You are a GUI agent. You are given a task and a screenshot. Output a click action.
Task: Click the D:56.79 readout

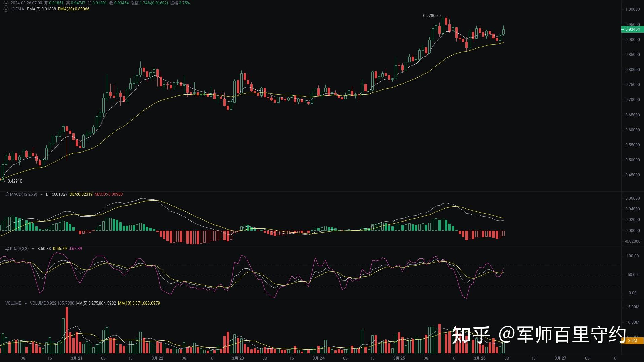click(60, 249)
